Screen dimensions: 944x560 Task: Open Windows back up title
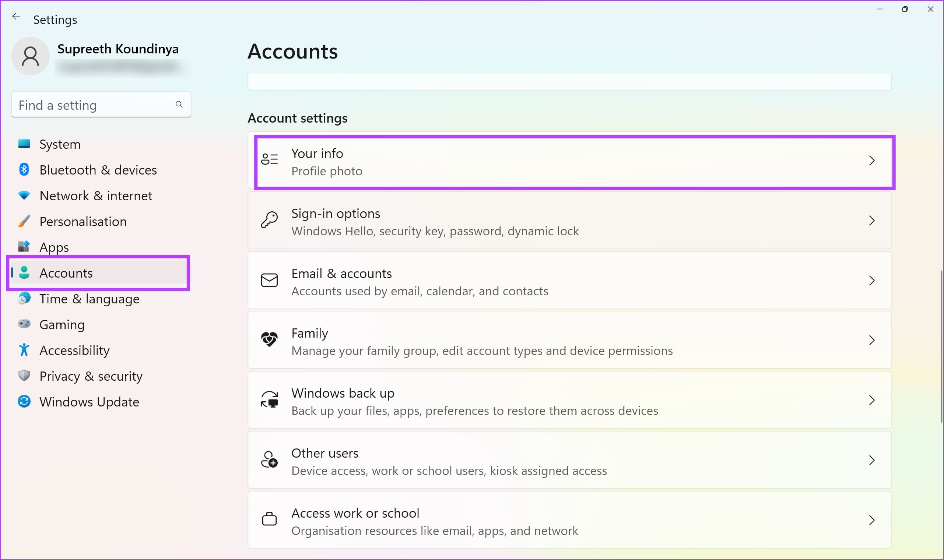[343, 393]
